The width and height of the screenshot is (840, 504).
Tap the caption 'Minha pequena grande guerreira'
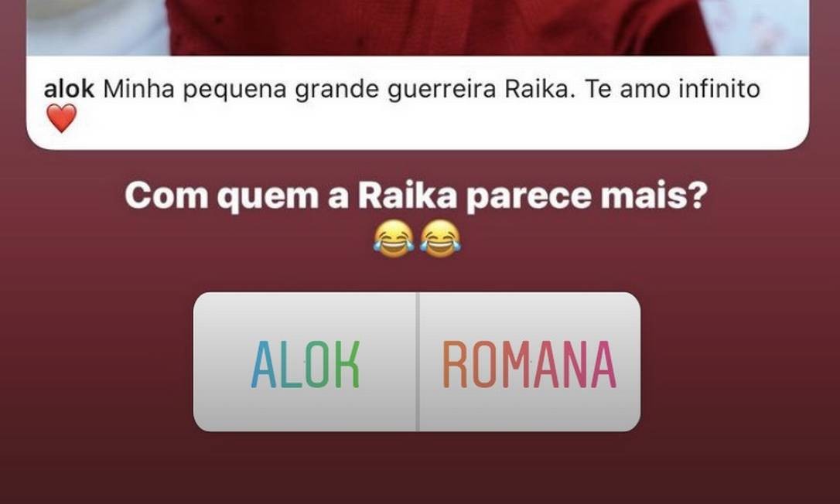click(299, 90)
